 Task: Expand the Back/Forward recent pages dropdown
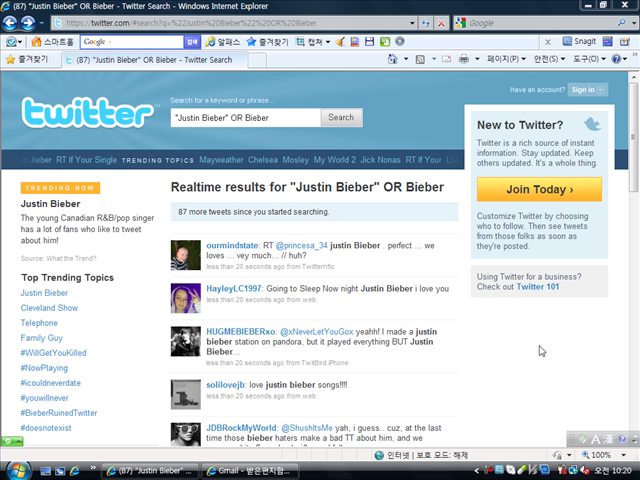(x=41, y=23)
